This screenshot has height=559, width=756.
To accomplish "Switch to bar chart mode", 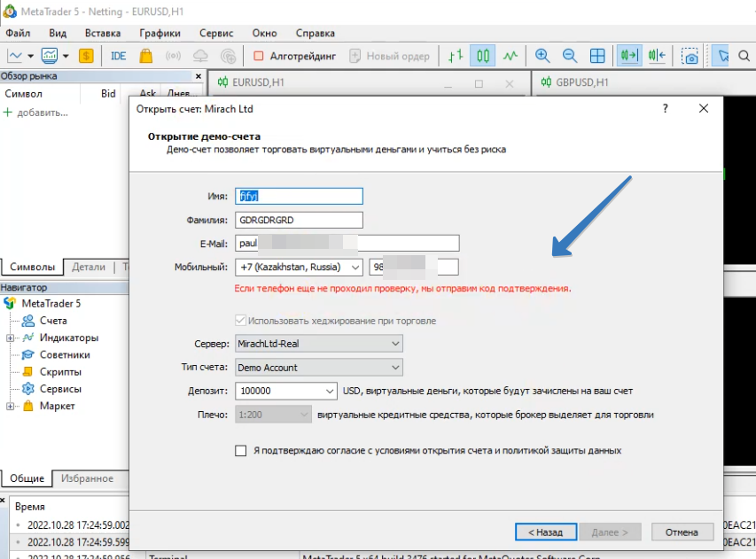I will point(456,56).
